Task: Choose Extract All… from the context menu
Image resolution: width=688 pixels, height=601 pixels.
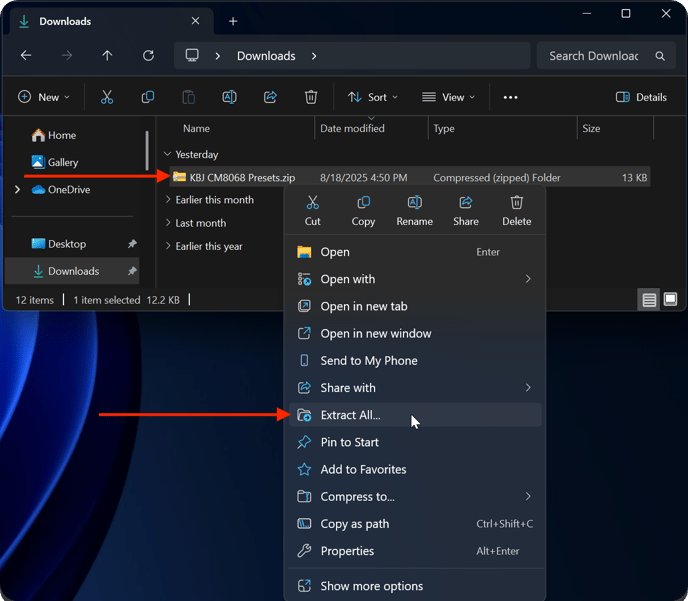Action: point(415,415)
